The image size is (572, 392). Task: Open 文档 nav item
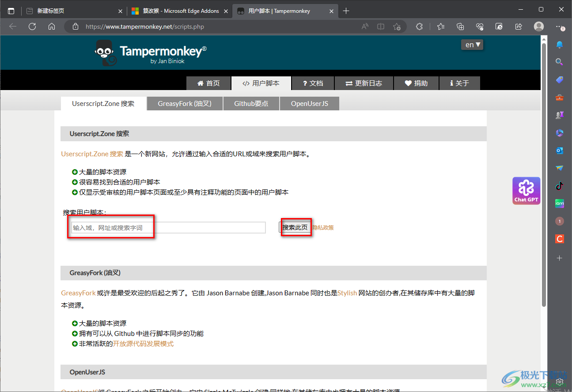click(313, 83)
